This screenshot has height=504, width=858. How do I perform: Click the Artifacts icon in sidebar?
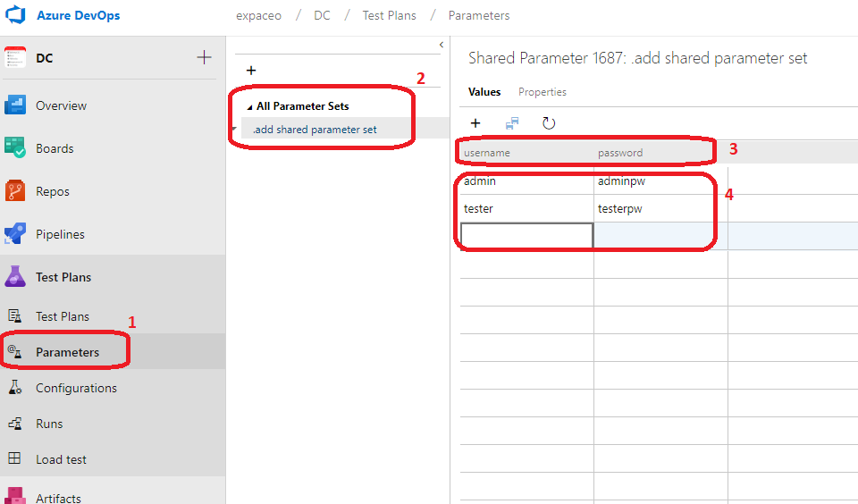pos(15,496)
